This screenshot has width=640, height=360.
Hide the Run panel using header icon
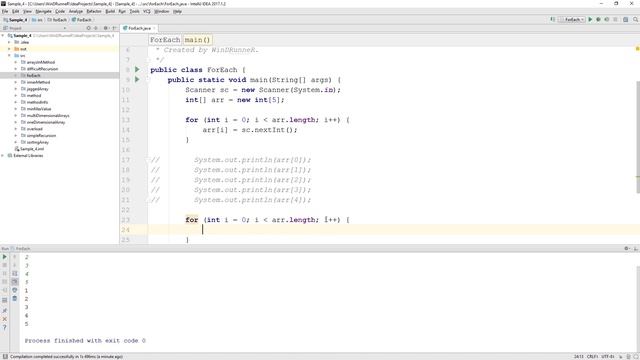[x=636, y=249]
